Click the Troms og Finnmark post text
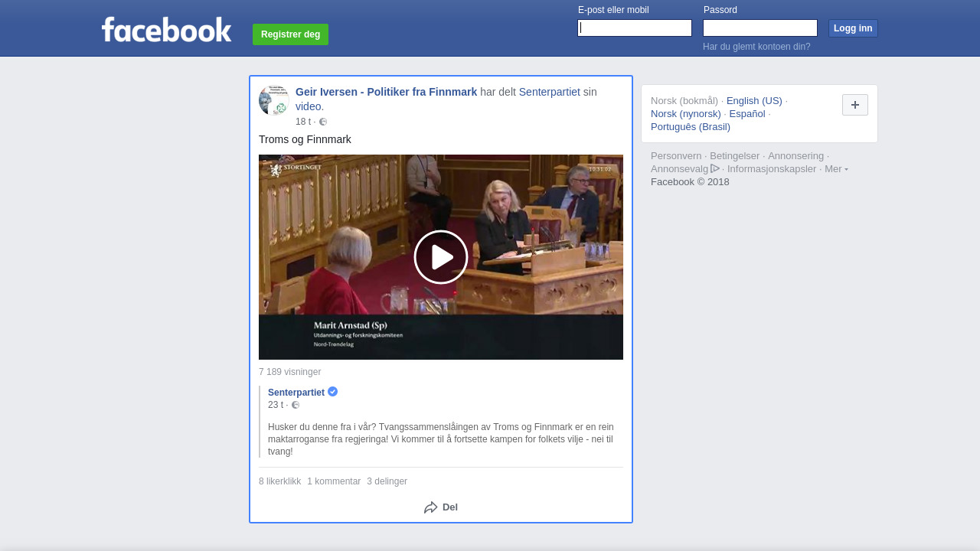 [x=305, y=139]
